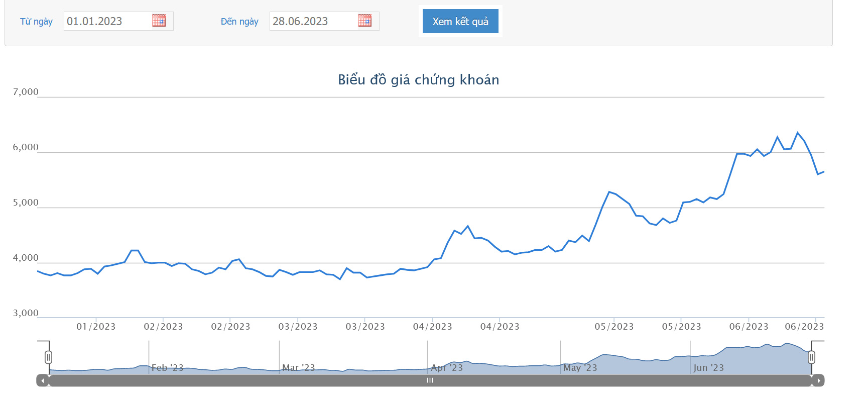The height and width of the screenshot is (396, 868).
Task: Click the Apr '23 marker in navigator
Action: click(x=446, y=367)
